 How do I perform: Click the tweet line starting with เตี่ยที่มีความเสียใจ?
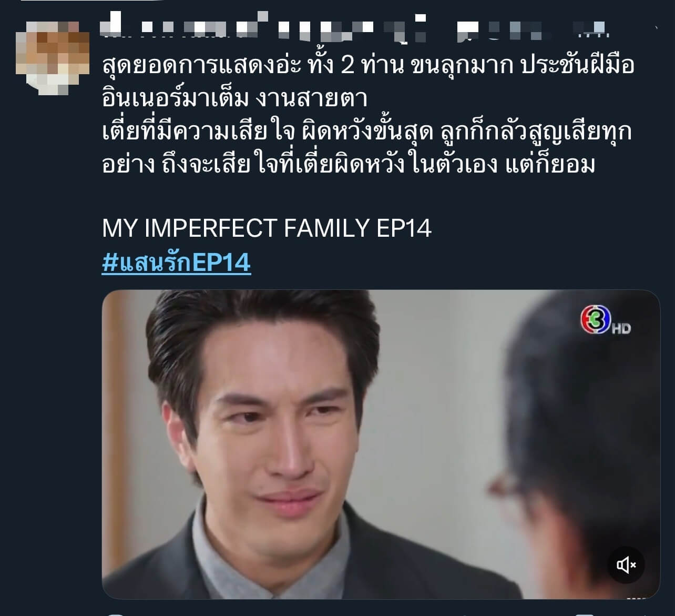366,132
